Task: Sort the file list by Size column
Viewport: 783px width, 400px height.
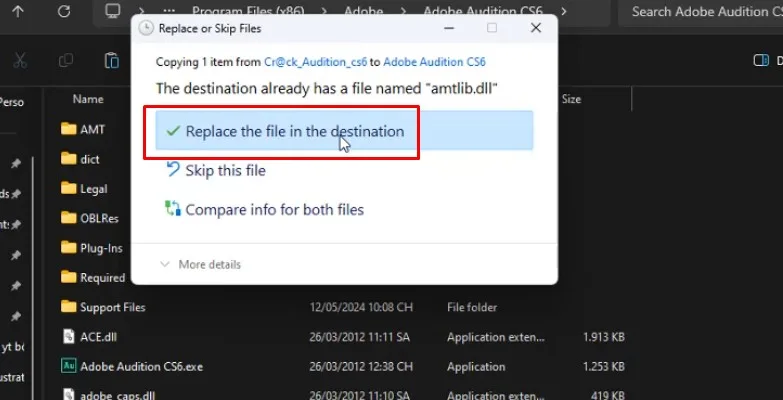Action: pos(571,99)
